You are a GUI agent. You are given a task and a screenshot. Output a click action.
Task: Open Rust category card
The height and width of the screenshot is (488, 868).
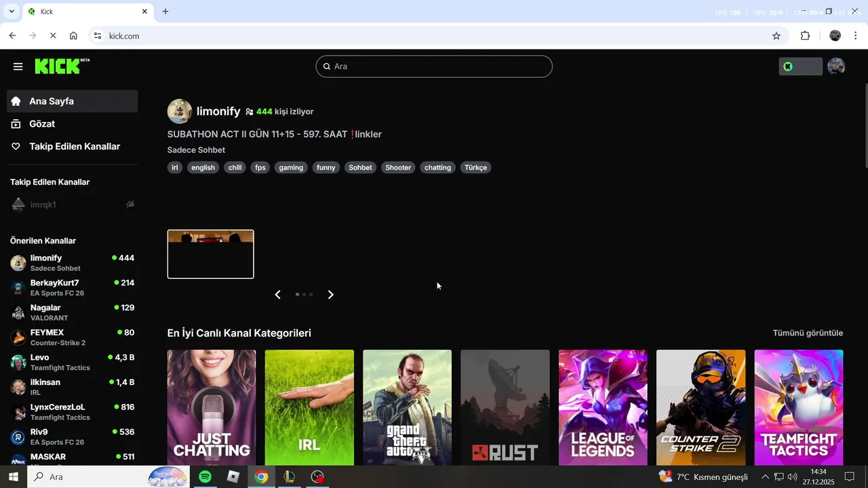click(x=505, y=407)
